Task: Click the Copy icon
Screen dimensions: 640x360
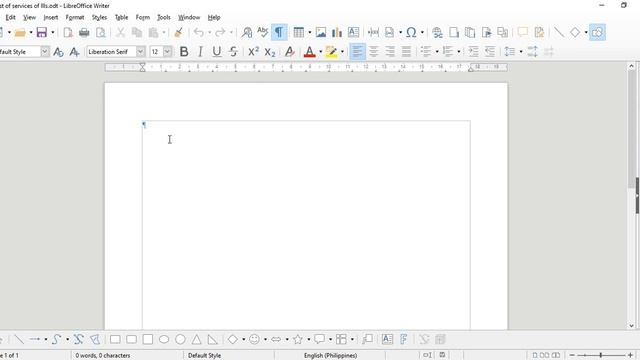Action: tap(137, 32)
